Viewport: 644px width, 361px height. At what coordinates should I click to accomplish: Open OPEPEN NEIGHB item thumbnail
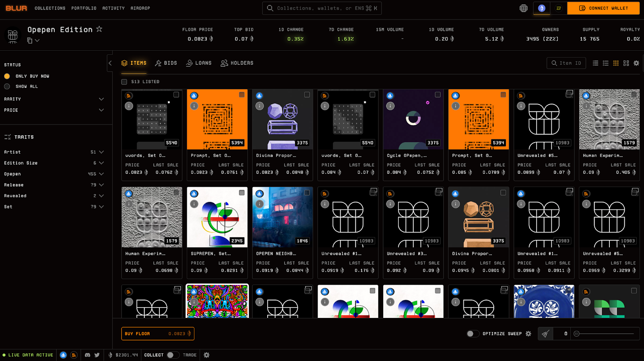[x=283, y=217]
